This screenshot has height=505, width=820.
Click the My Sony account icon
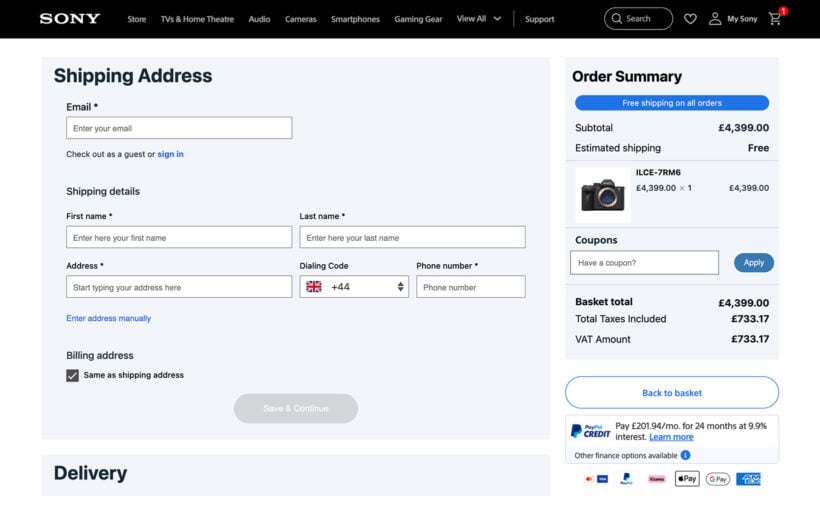(714, 19)
